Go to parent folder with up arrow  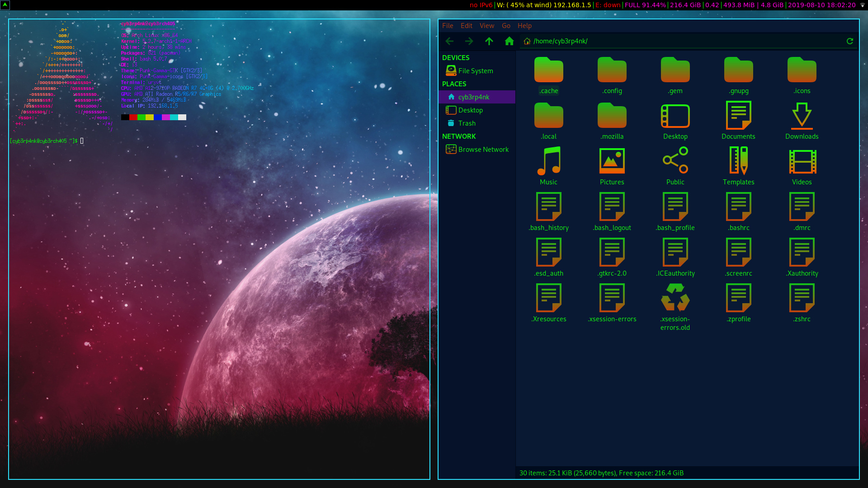click(x=489, y=41)
